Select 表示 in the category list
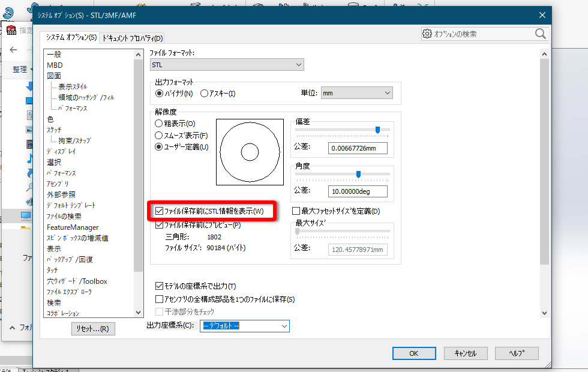Screen dimensions: 588x372 coord(54,249)
